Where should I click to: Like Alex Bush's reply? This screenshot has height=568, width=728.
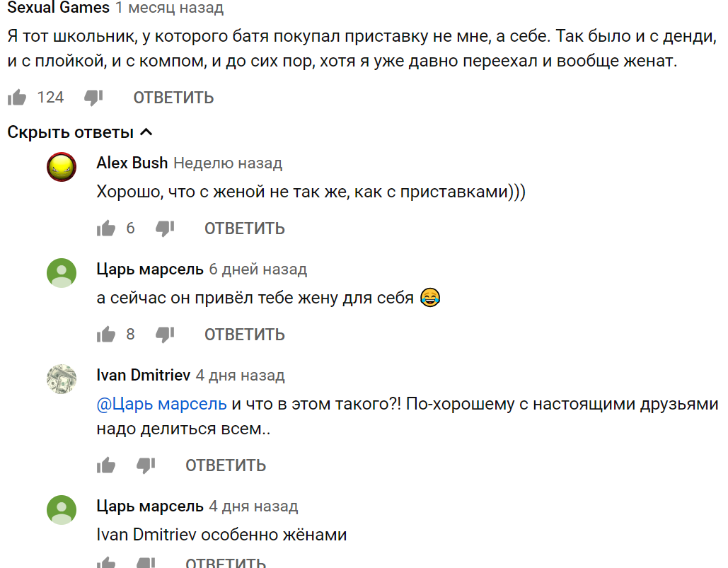pos(106,228)
